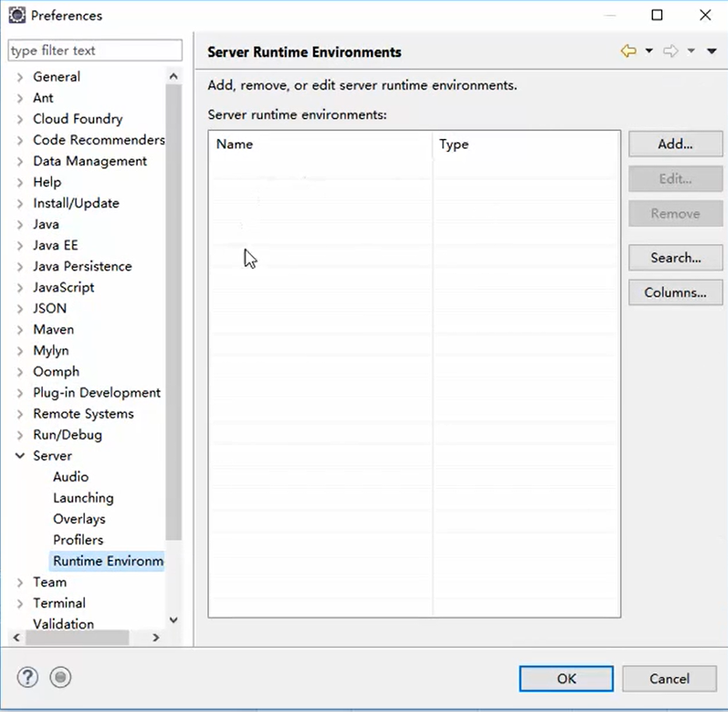
Task: Confirm with the OK button
Action: (x=566, y=678)
